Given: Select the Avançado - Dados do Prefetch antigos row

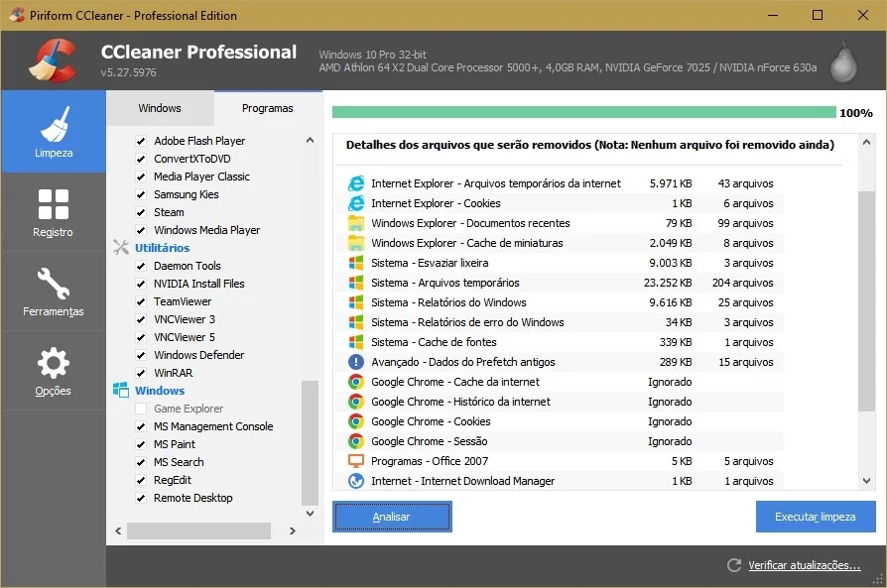Looking at the screenshot, I should [560, 361].
